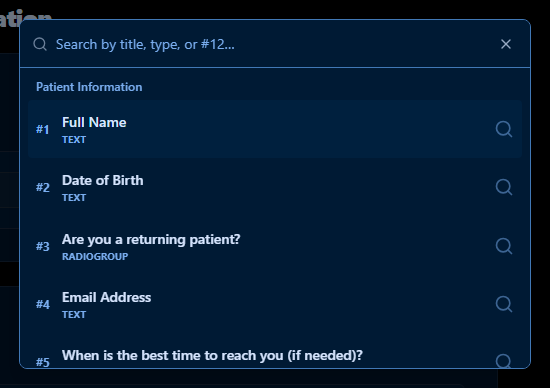This screenshot has width=550, height=388.
Task: Click TEXT type label under Full Name
Action: (74, 140)
